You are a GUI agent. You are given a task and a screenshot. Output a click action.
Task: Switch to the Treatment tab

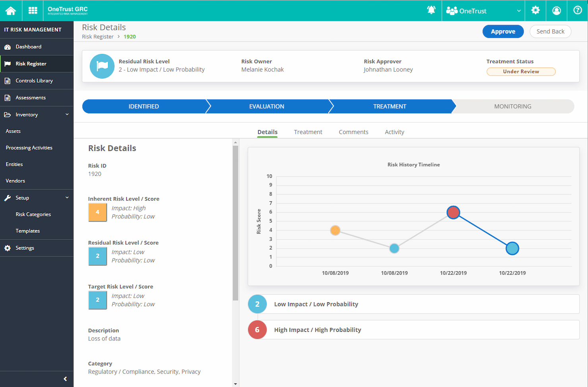coord(308,132)
